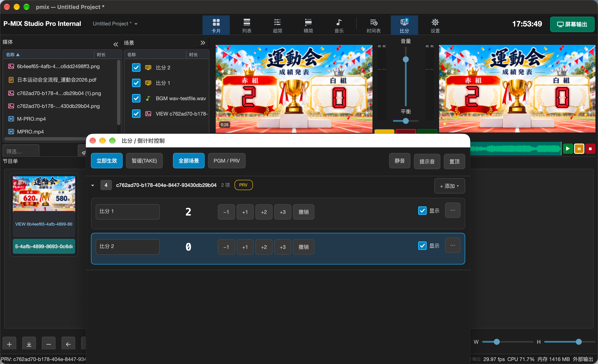The image size is (598, 364).
Task: Click 撤销 undo for 比分 2
Action: (x=303, y=247)
